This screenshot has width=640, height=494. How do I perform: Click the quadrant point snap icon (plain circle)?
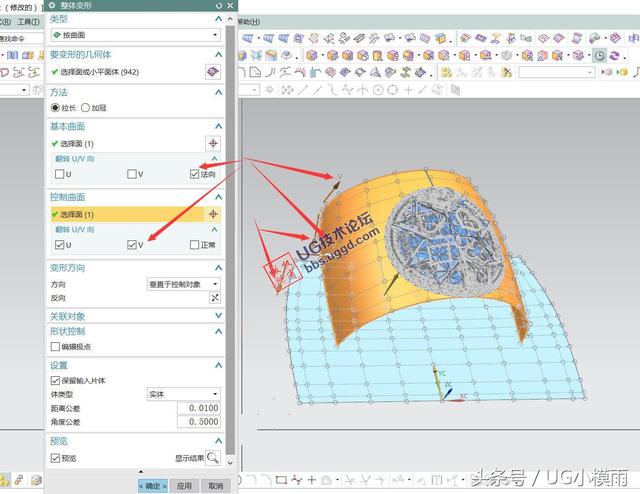(x=392, y=90)
